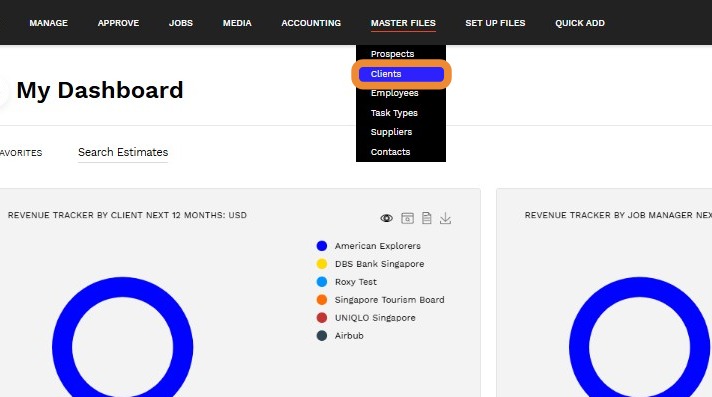
Task: Open the SET UP FILES menu
Action: tap(495, 23)
